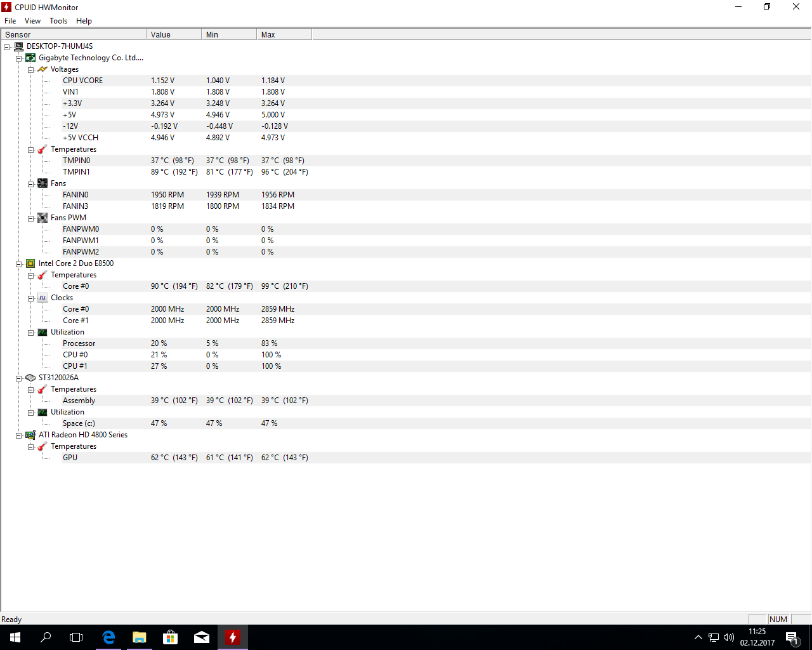Open the Windows Start menu

tap(15, 637)
